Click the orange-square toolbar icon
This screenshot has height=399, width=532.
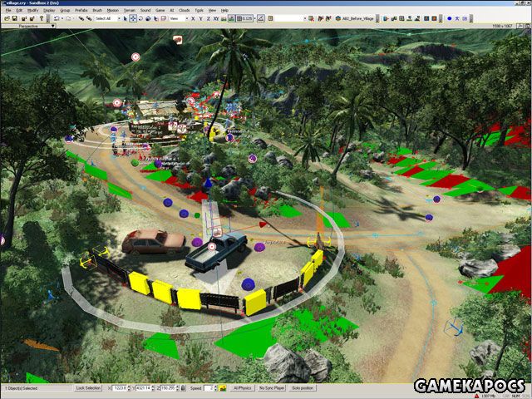[434, 18]
